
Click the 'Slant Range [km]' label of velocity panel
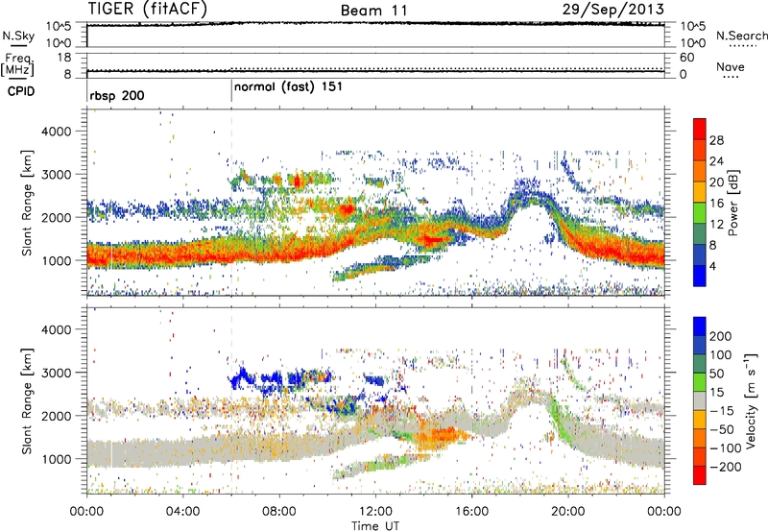click(28, 400)
